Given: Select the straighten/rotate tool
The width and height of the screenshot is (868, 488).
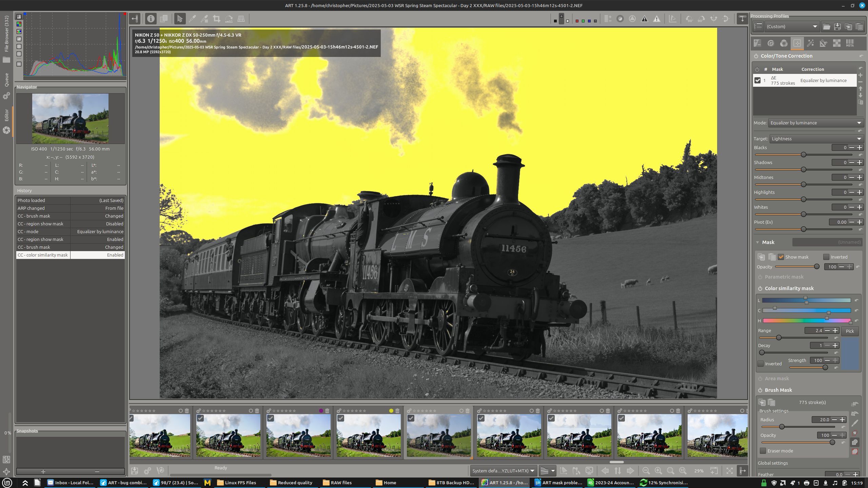Looking at the screenshot, I should coord(229,19).
